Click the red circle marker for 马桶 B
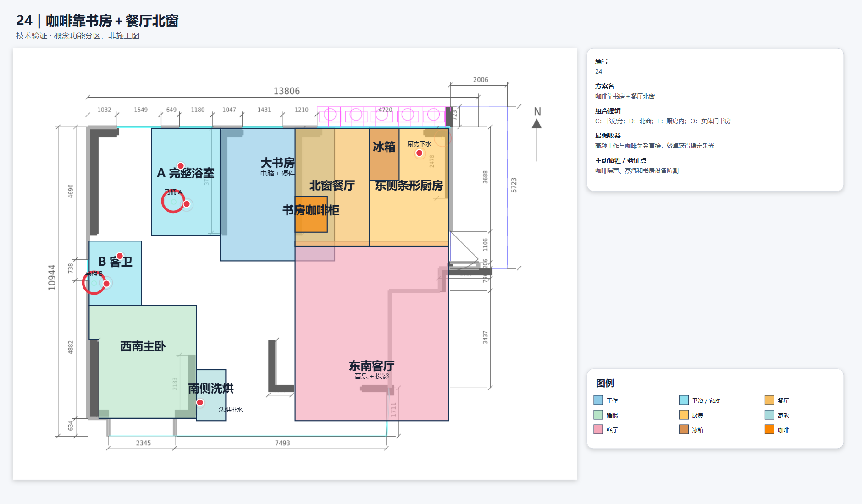 point(94,283)
